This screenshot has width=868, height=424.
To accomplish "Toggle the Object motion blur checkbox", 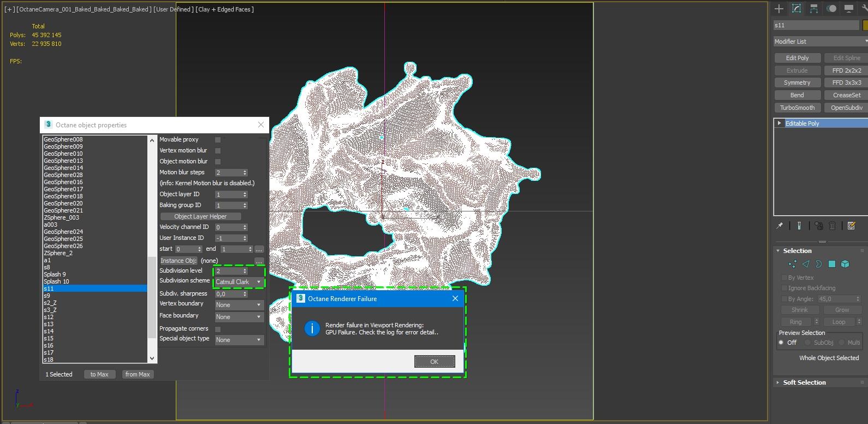I will pyautogui.click(x=218, y=162).
